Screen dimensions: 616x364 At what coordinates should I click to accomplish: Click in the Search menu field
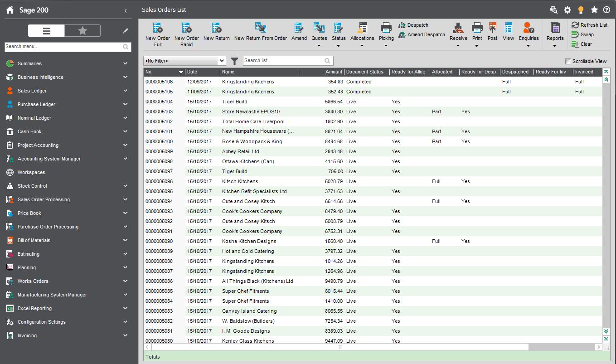pyautogui.click(x=68, y=46)
